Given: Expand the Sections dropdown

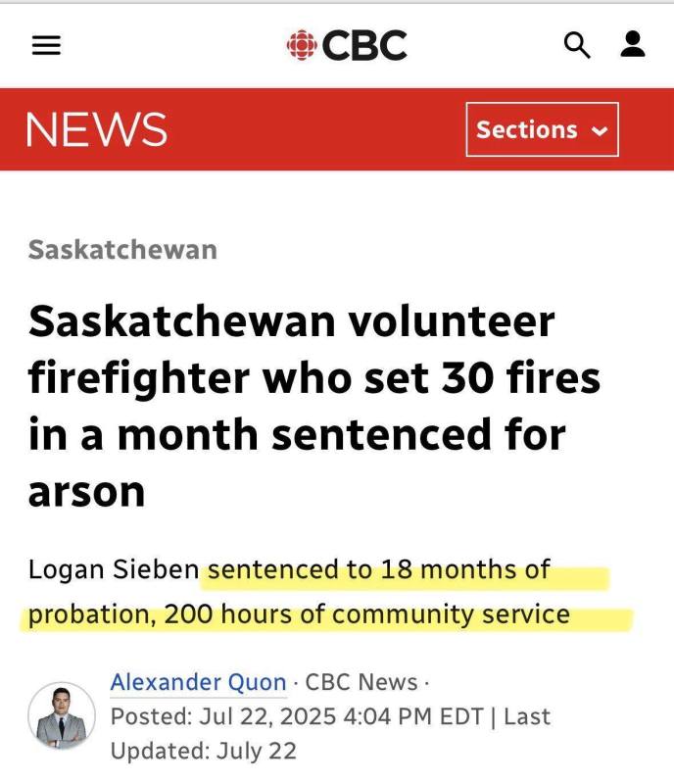Looking at the screenshot, I should [x=541, y=129].
